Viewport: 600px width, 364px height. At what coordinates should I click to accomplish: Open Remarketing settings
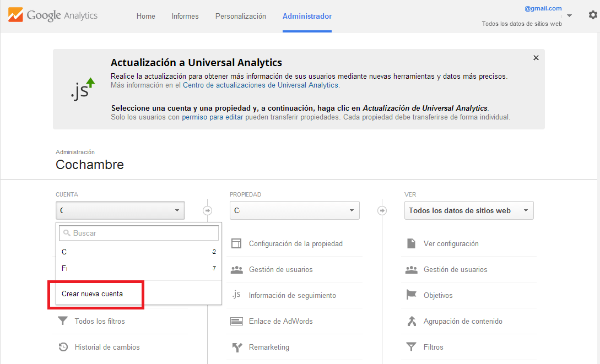269,347
